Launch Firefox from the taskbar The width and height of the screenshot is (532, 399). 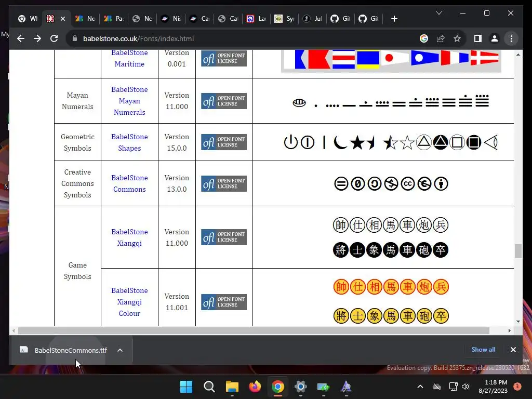255,387
